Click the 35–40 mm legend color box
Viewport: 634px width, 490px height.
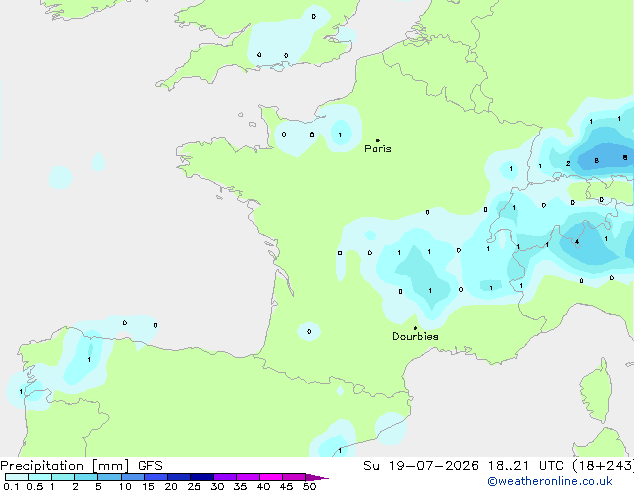click(248, 477)
